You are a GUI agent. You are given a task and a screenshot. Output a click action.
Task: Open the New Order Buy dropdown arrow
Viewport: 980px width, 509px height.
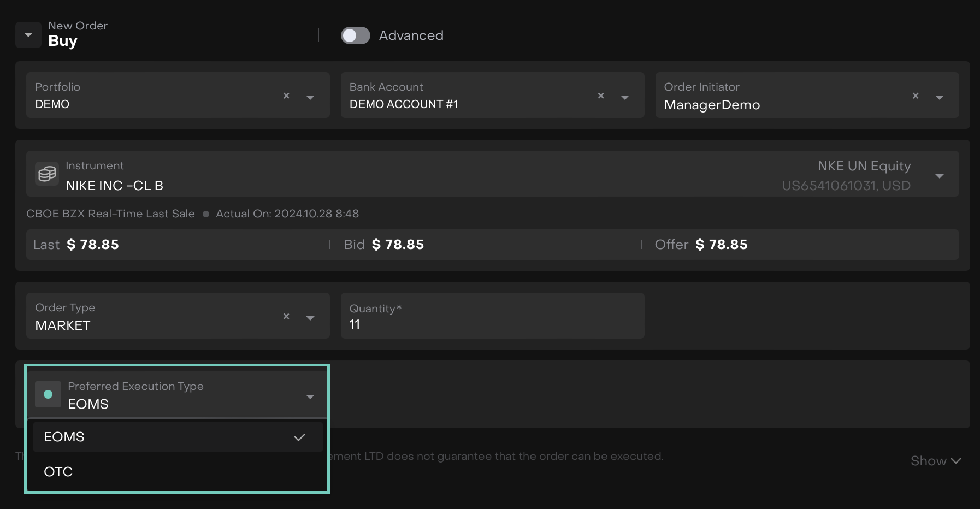pyautogui.click(x=28, y=35)
